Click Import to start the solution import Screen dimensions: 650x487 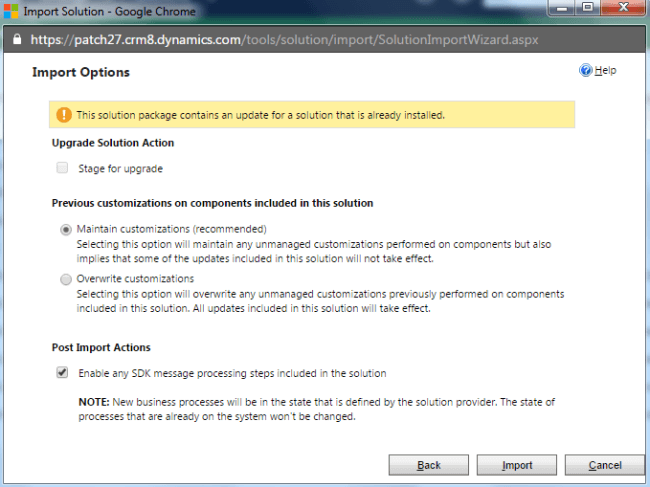click(517, 465)
